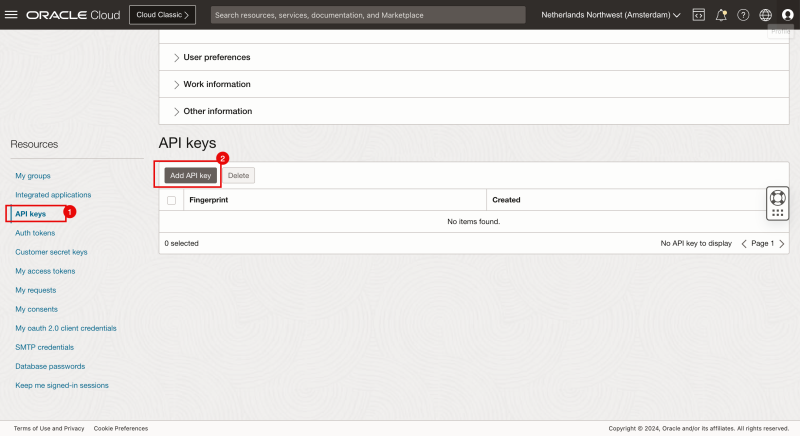Go to next page arrow in pagination

coord(782,243)
